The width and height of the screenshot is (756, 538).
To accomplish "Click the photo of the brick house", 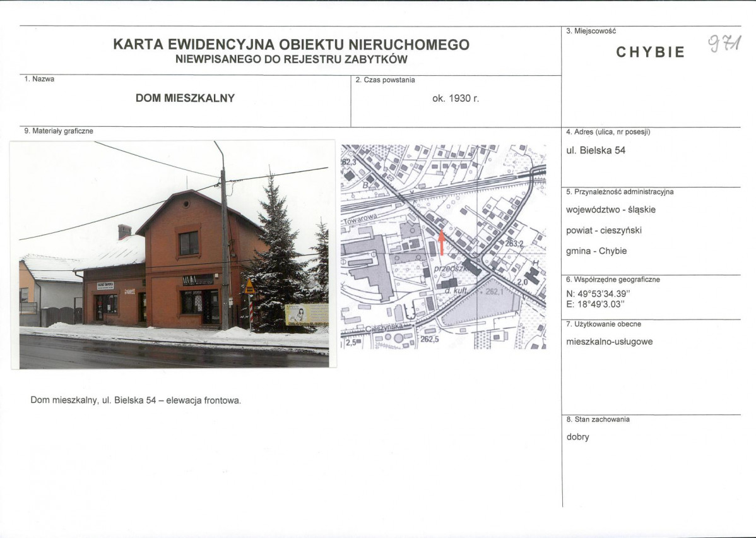I will pos(174,254).
